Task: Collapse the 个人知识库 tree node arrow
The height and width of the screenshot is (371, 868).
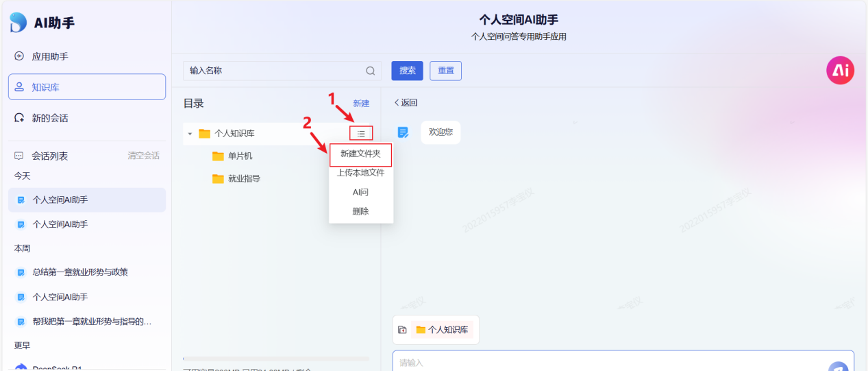Action: 190,134
